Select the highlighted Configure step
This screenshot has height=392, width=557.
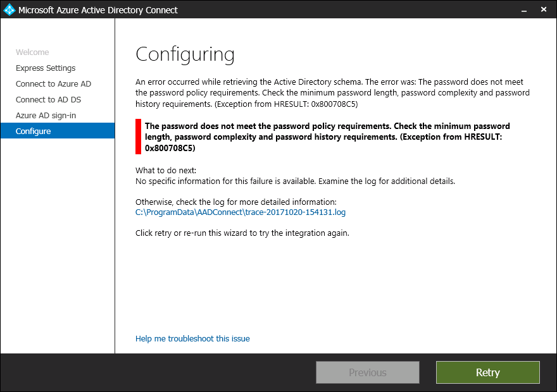[x=34, y=132]
